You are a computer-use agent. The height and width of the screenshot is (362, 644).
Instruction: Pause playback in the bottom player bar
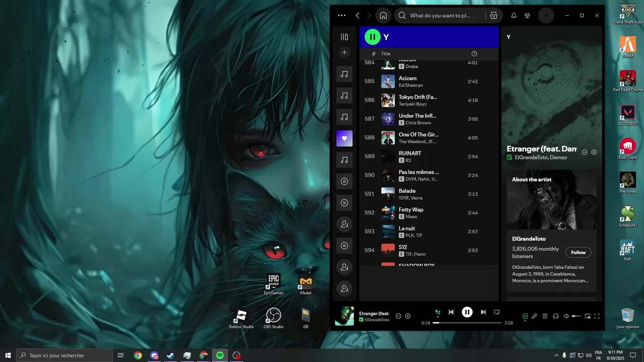tap(467, 312)
